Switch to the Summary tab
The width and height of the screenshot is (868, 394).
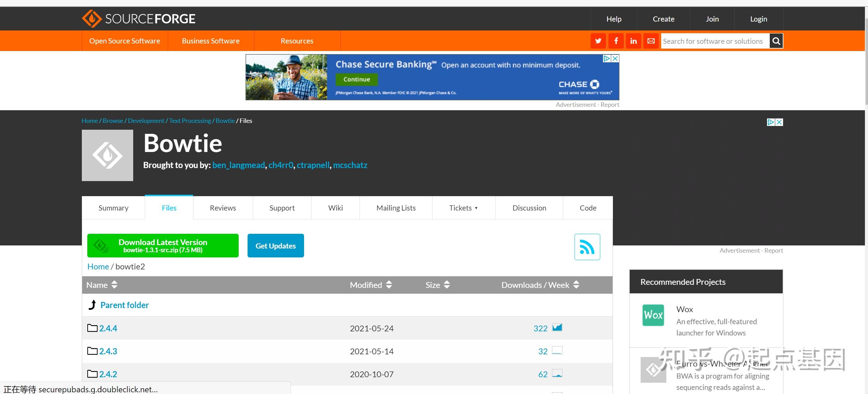[113, 208]
